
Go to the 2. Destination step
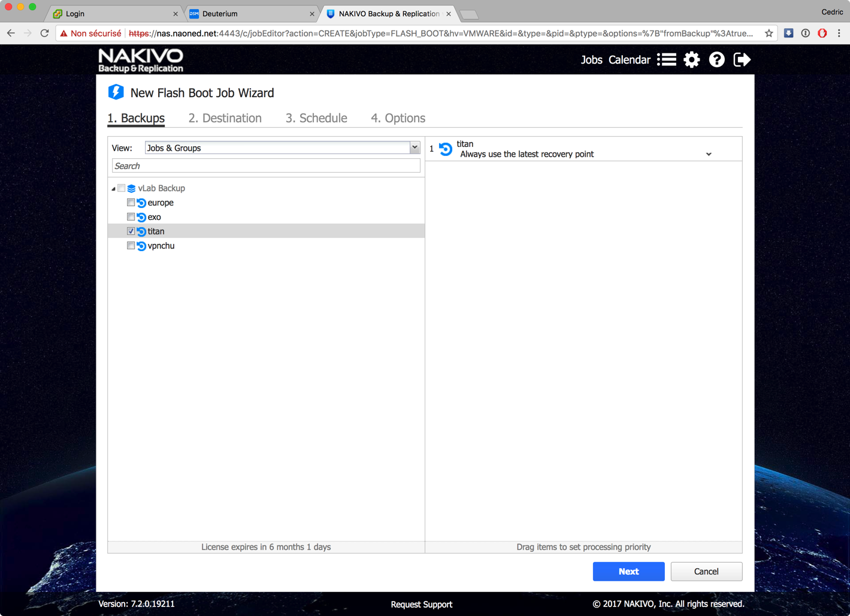[x=225, y=118]
